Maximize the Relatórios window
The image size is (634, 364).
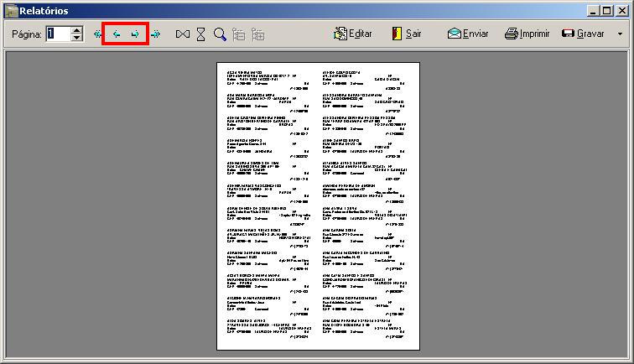tap(607, 11)
